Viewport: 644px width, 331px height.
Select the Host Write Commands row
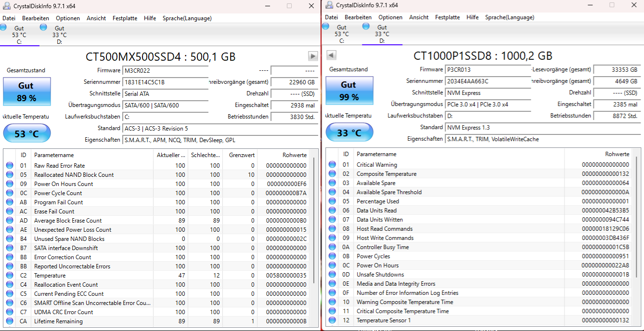click(x=479, y=238)
